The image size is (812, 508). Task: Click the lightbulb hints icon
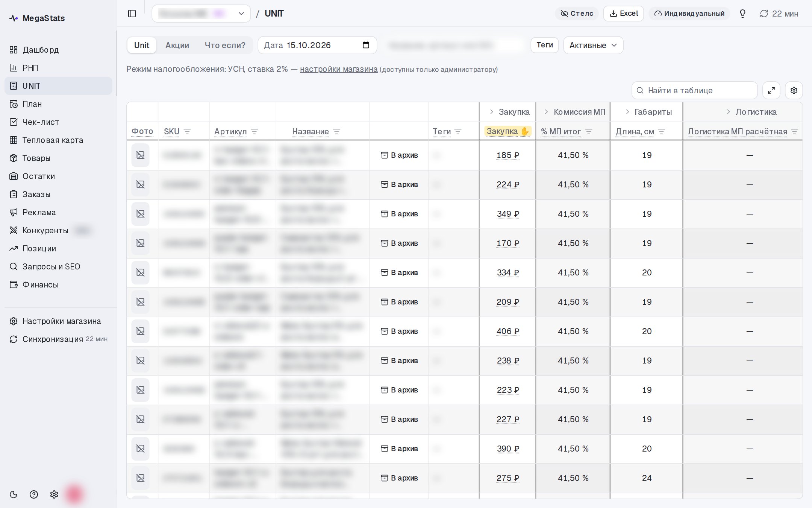(742, 14)
